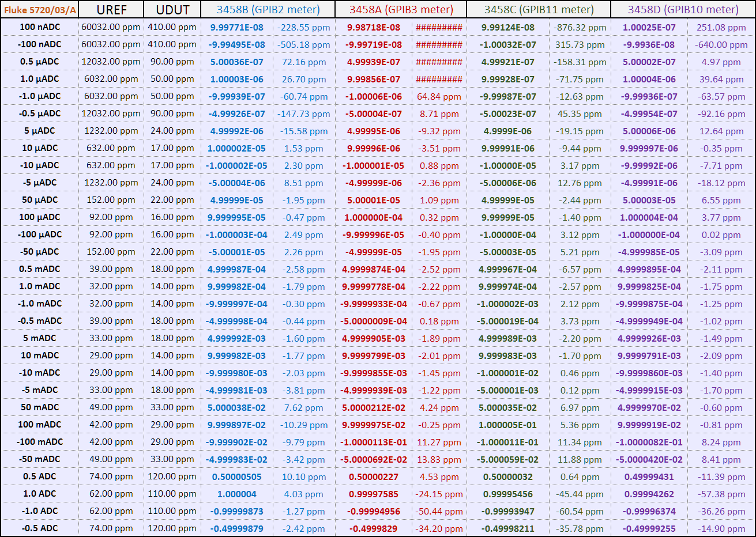Select the 50 mADC row label
This screenshot has height=537, width=756.
coord(40,407)
